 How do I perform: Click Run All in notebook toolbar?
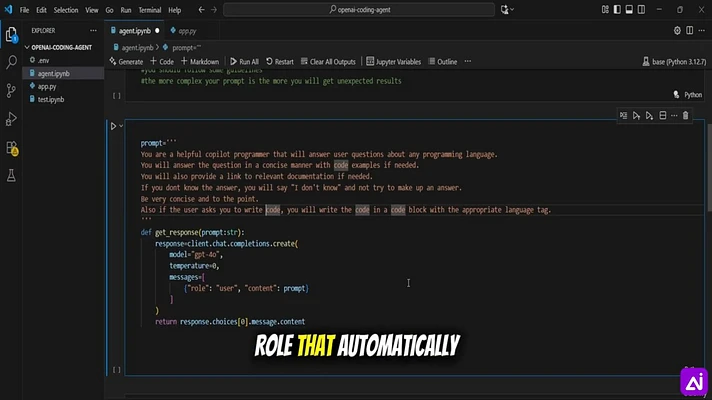point(244,61)
